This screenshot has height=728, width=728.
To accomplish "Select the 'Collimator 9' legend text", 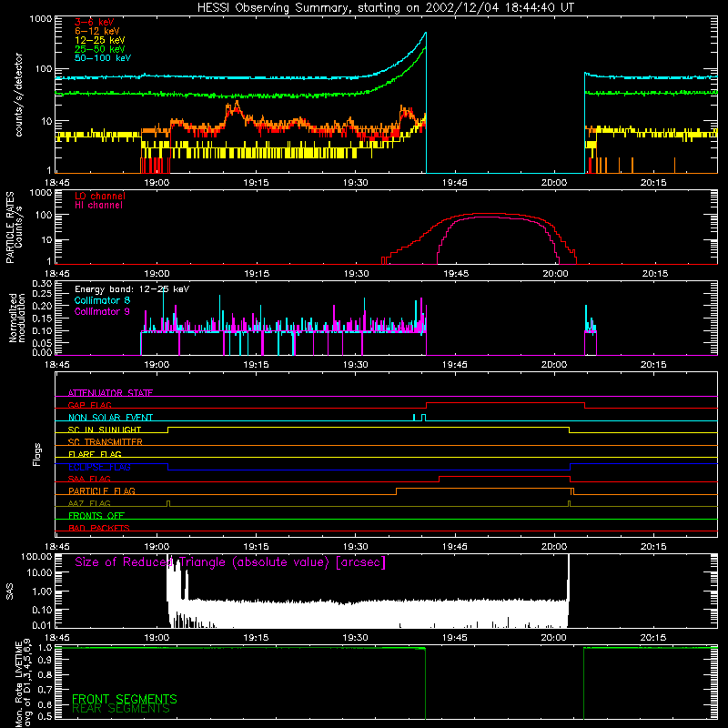I will (102, 311).
